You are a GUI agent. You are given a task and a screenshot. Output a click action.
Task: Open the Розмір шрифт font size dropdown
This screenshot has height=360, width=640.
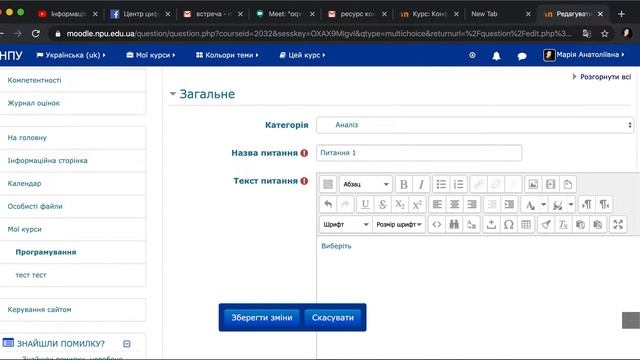[399, 224]
